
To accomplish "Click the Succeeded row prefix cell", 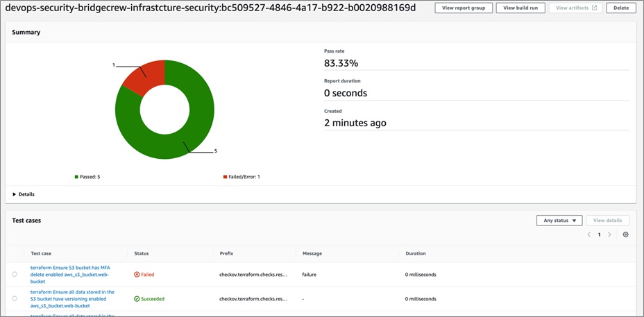I will click(x=253, y=299).
